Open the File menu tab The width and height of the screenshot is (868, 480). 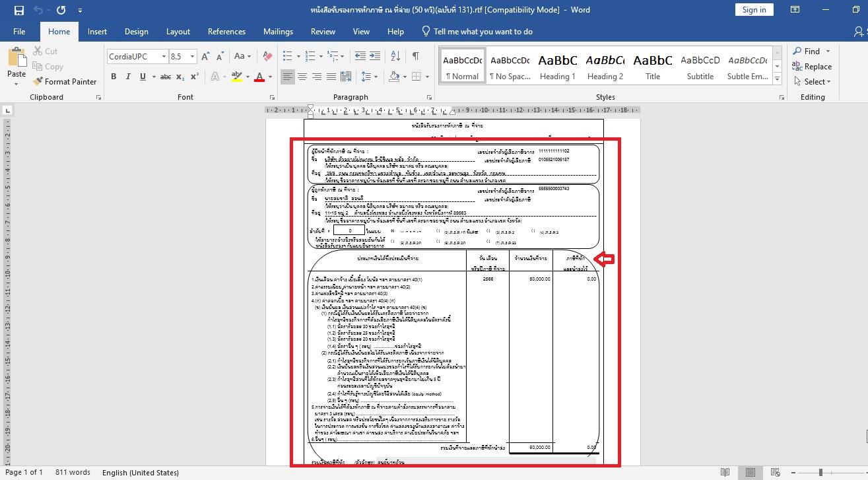(19, 32)
